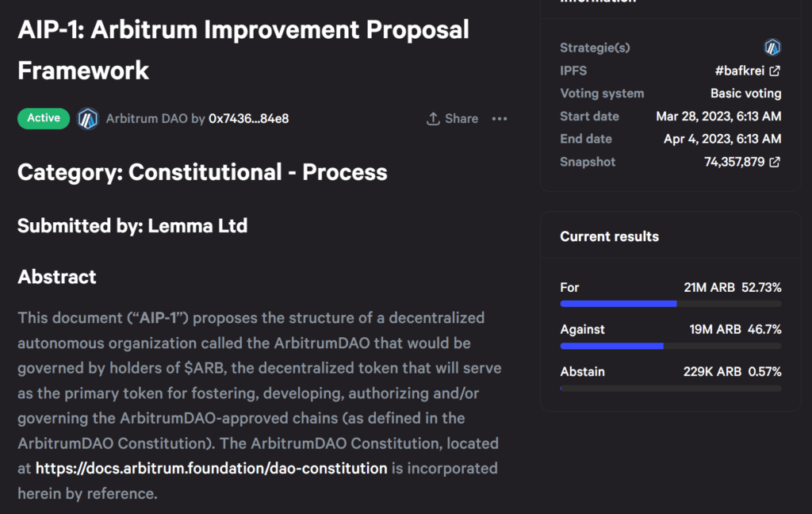This screenshot has height=514, width=812.
Task: Click the Strategie(s) label row
Action: [595, 48]
